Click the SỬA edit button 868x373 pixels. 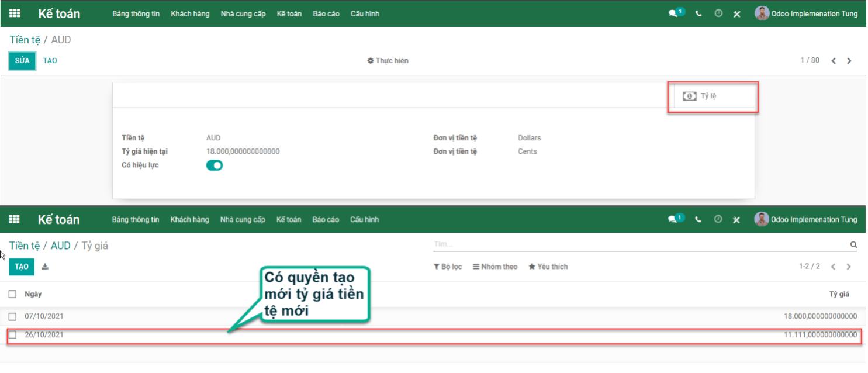(22, 61)
